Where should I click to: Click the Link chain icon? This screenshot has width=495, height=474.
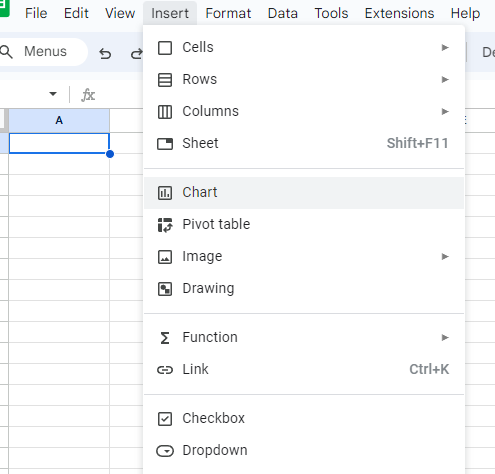[165, 370]
